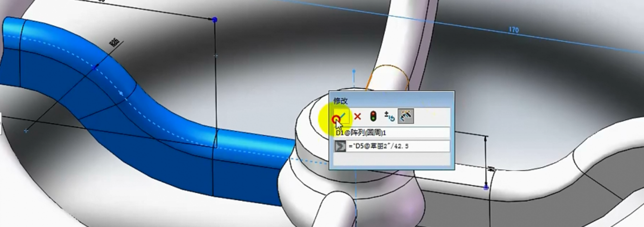Click the blue point on the lower right dimension
The image size is (644, 227).
(486, 187)
